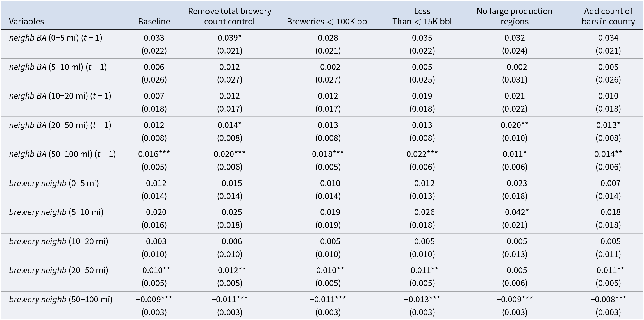Select brewery neighb (5–10 mi) row label
644x320 pixels.
point(56,212)
